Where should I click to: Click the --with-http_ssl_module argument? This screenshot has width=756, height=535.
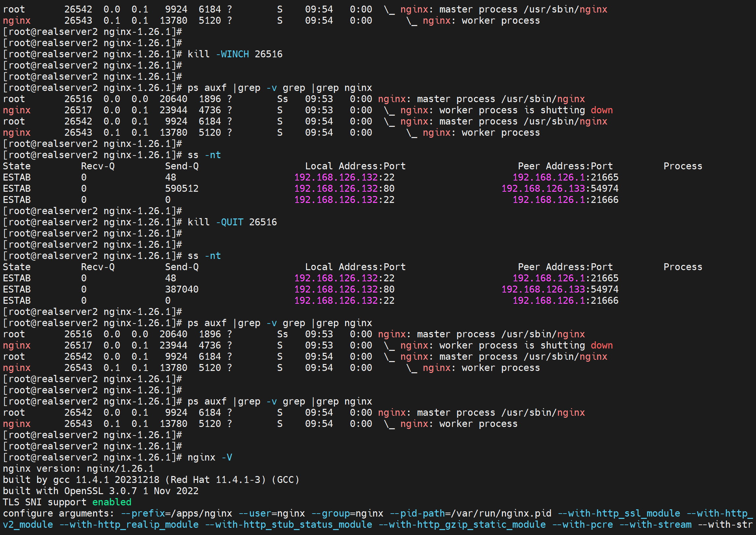(619, 513)
